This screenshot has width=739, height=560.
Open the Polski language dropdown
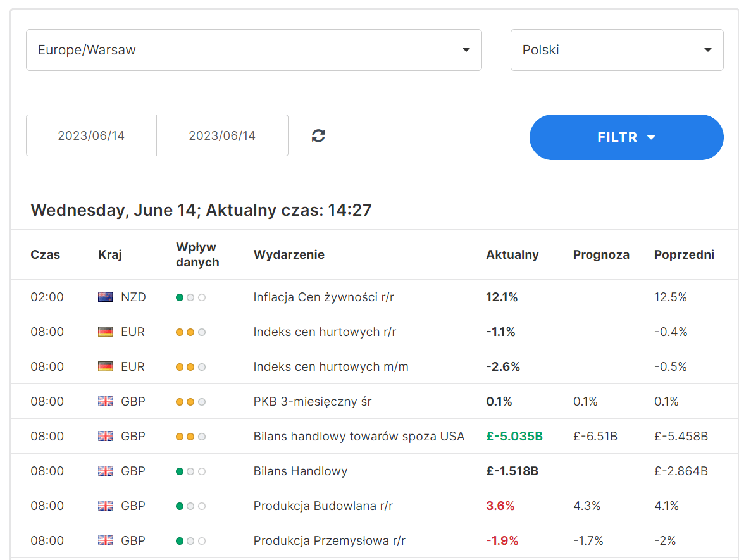click(x=617, y=50)
